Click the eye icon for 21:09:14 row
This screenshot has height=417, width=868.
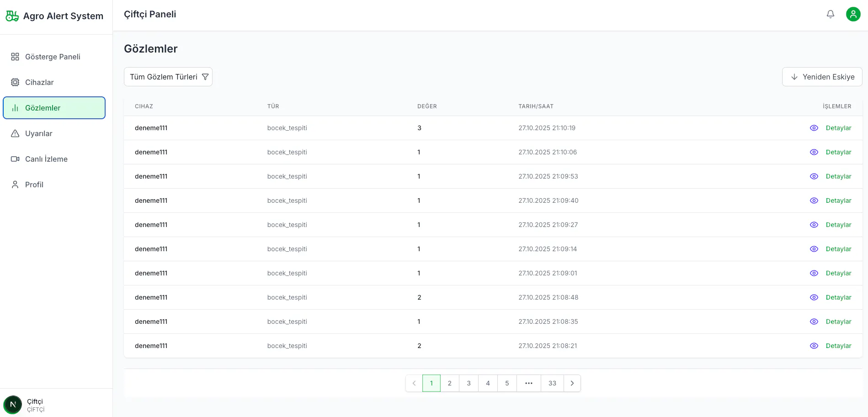click(814, 249)
